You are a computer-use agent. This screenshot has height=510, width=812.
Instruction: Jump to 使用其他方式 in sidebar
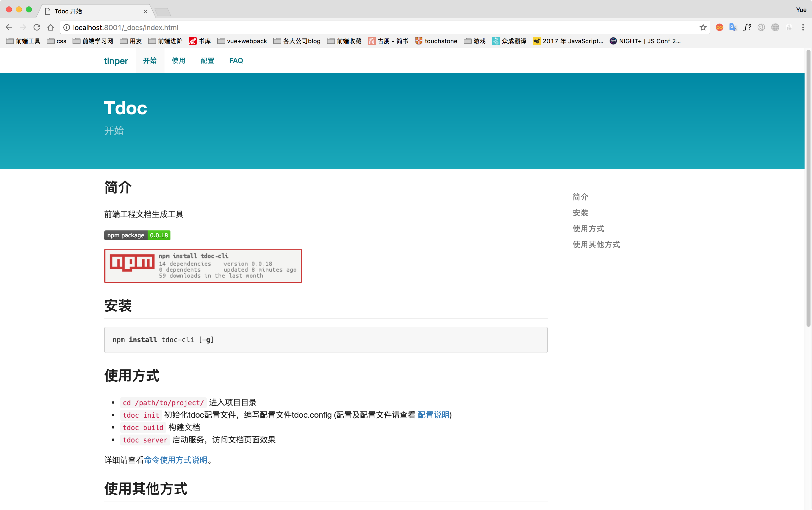pos(596,244)
